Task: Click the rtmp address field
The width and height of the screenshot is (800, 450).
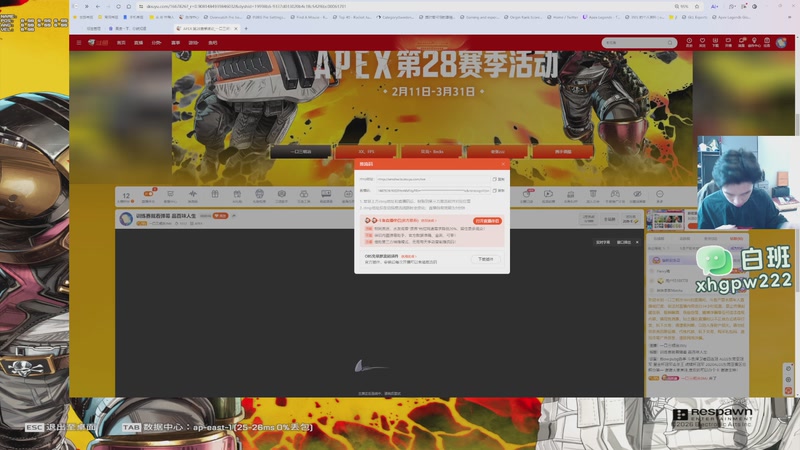Action: coord(432,179)
